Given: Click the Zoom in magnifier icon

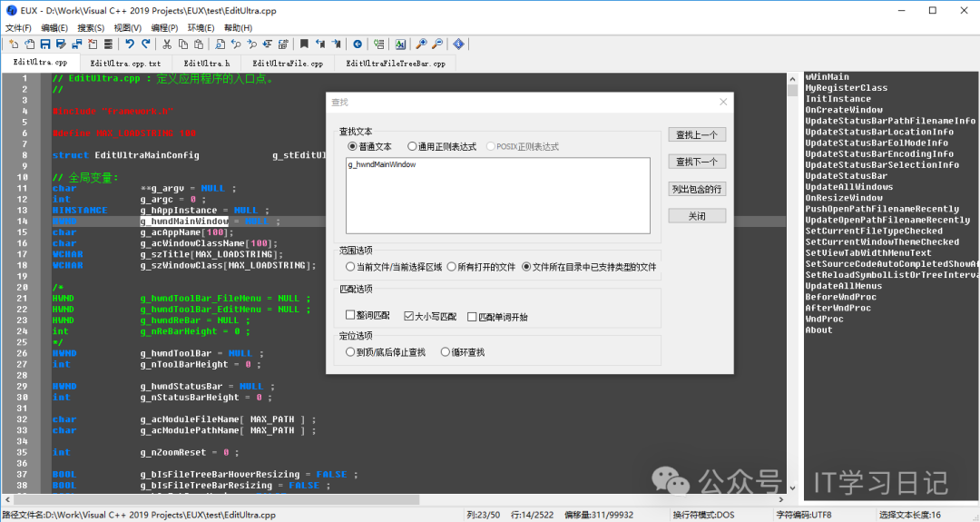Looking at the screenshot, I should click(x=422, y=44).
